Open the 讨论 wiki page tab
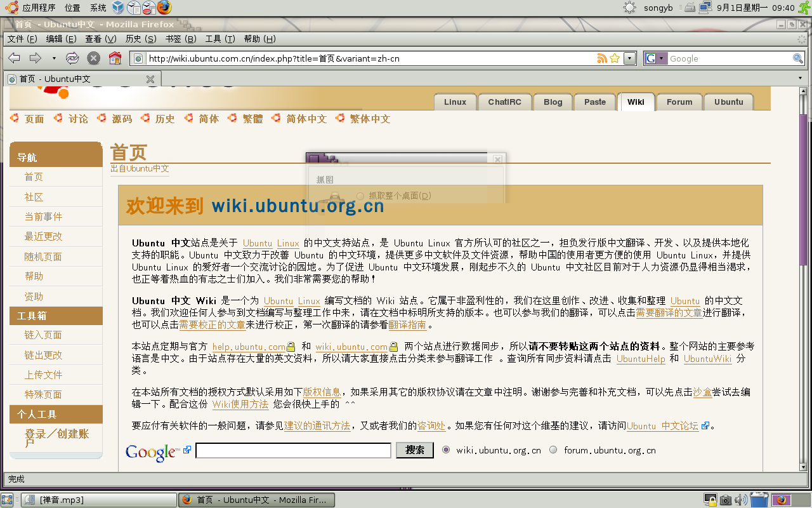 [x=78, y=119]
